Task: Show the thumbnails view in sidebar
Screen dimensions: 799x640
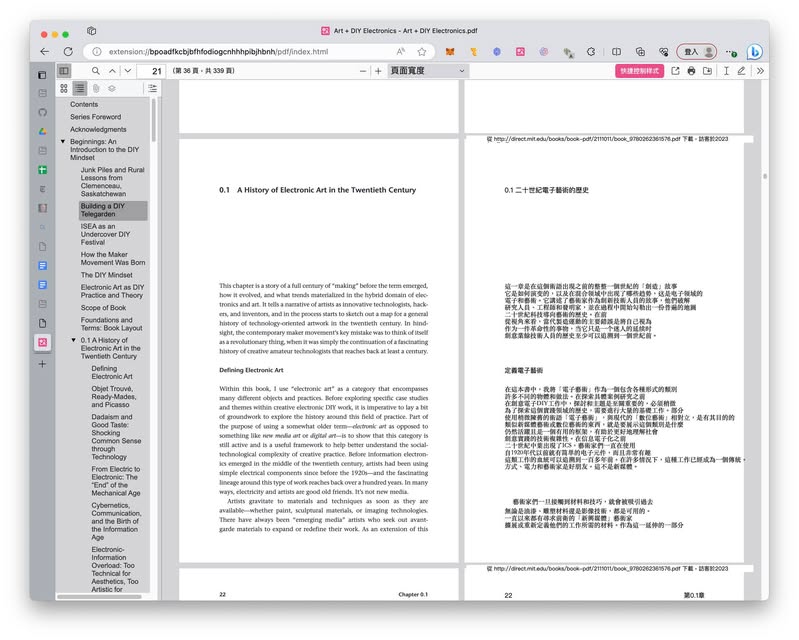Action: pyautogui.click(x=64, y=88)
